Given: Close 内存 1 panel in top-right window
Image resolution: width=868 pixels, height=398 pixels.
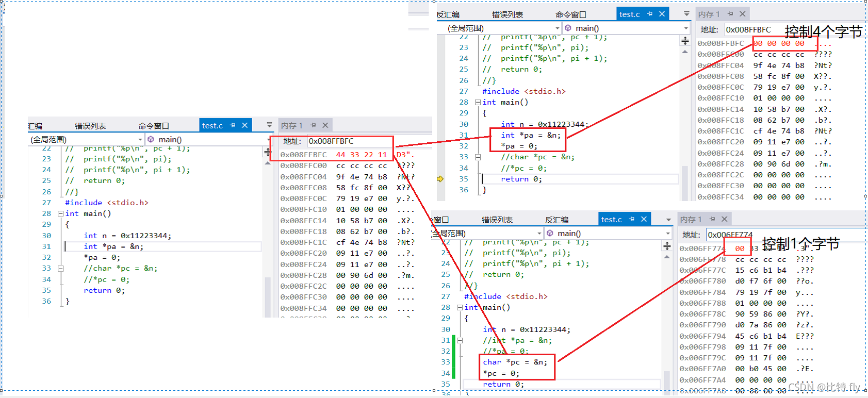Looking at the screenshot, I should pos(743,14).
